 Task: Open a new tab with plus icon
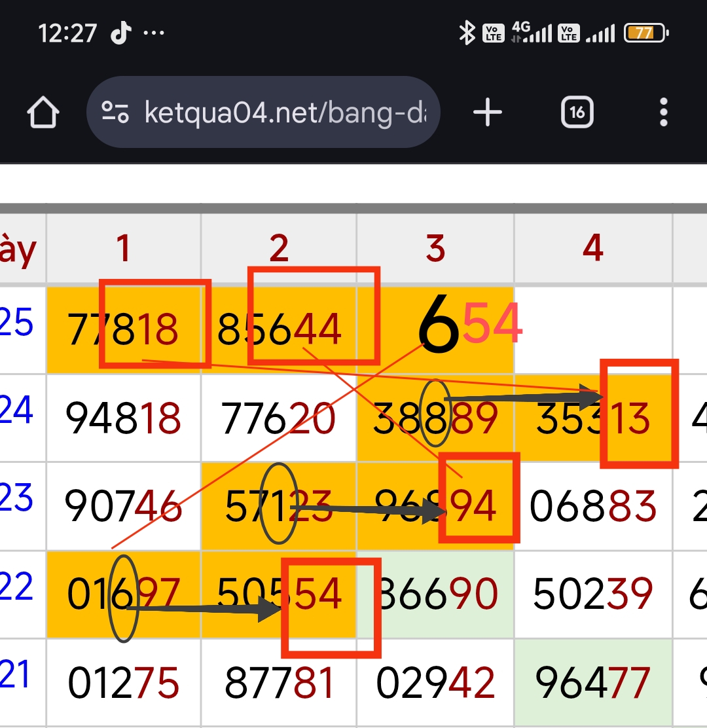click(x=488, y=112)
